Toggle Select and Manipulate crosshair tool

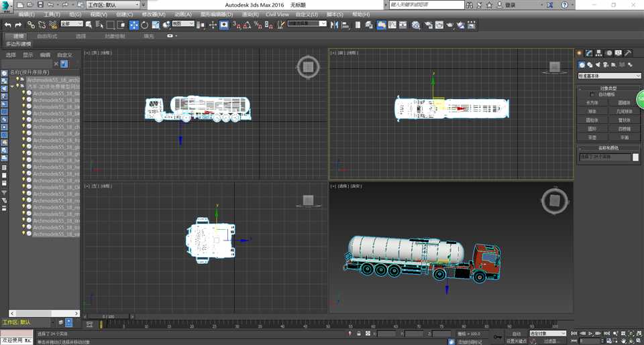213,25
